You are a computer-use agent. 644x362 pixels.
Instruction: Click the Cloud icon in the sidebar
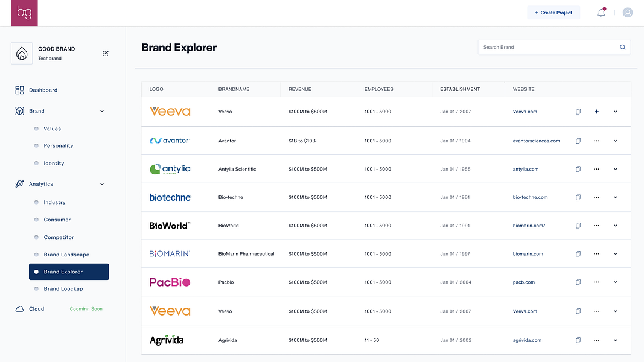[x=19, y=309]
